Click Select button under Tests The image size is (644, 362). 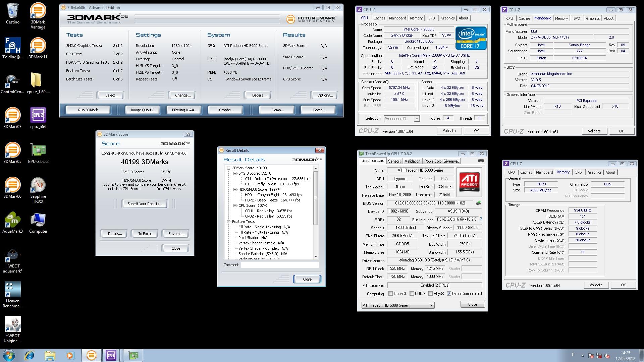click(111, 95)
